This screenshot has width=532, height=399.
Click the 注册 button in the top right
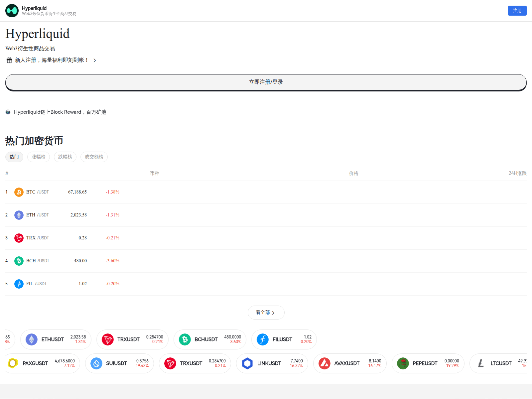(x=517, y=10)
